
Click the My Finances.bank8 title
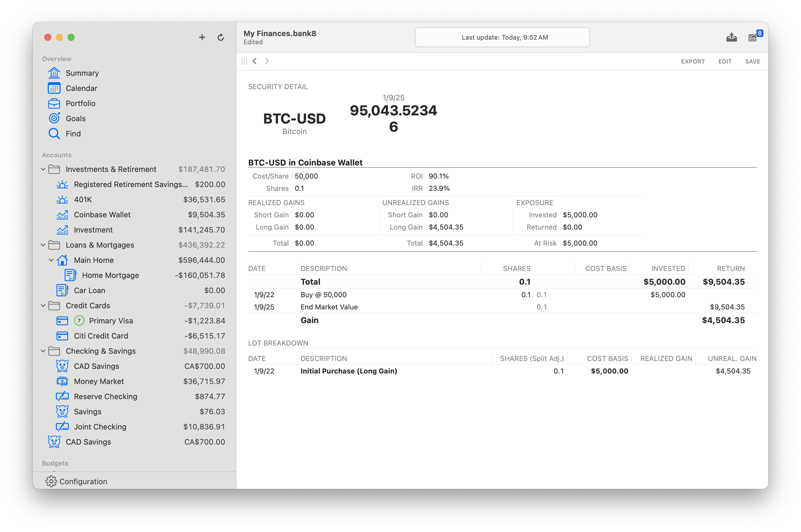[x=280, y=33]
